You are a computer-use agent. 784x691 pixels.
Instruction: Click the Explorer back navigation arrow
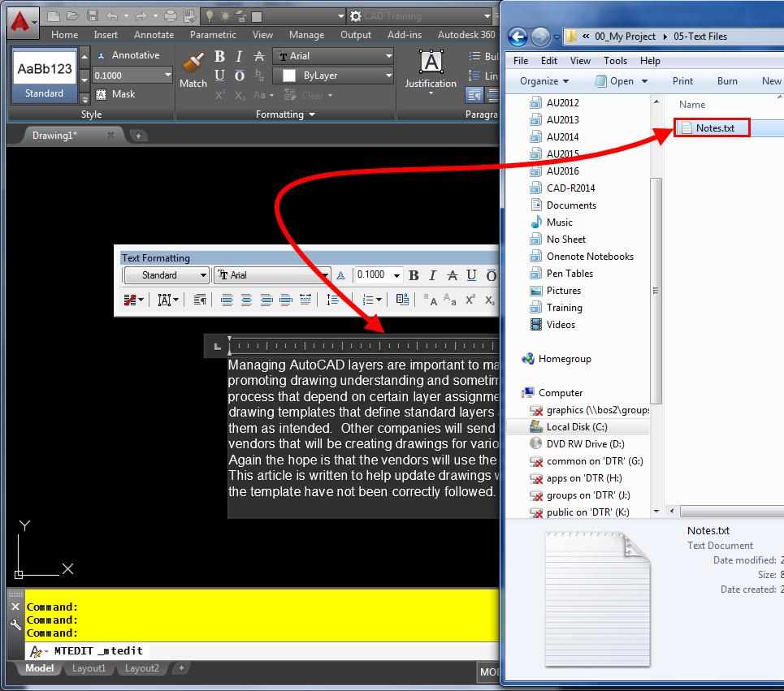coord(518,37)
